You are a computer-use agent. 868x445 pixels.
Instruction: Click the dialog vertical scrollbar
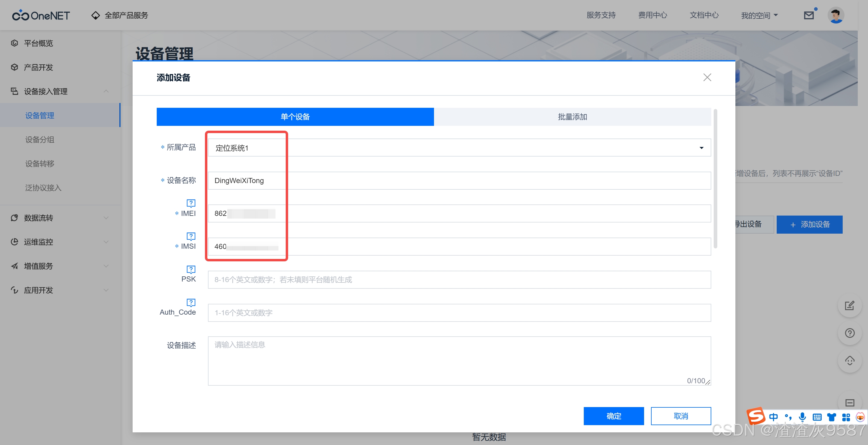715,179
